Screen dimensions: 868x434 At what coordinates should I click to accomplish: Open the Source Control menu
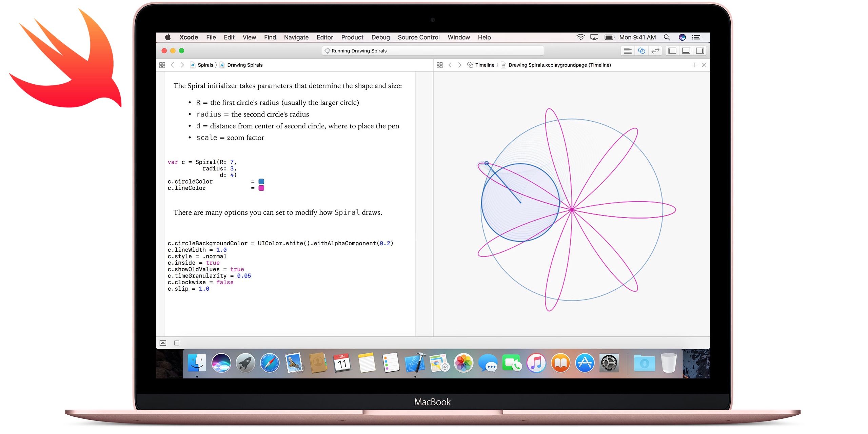coord(418,37)
